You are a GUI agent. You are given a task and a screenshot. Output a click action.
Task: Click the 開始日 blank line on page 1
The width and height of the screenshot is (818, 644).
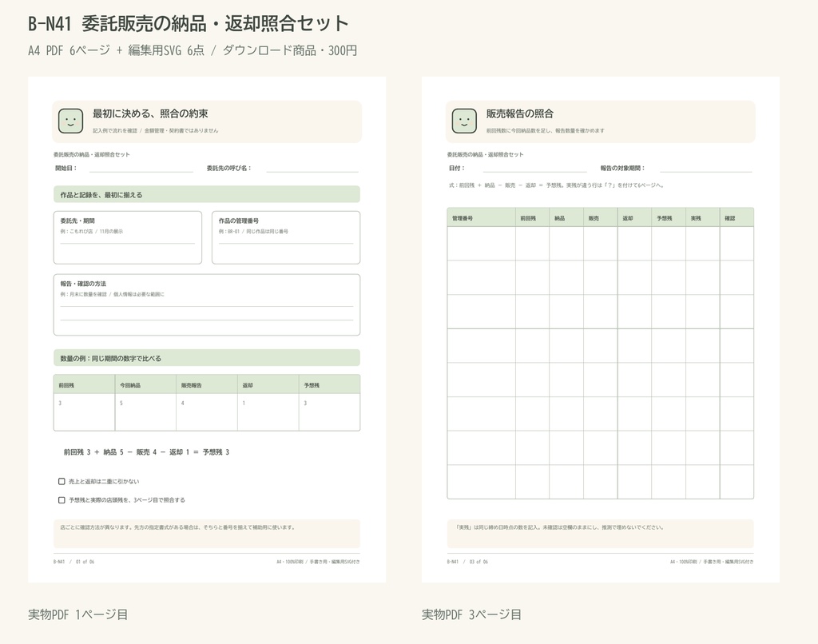click(141, 169)
